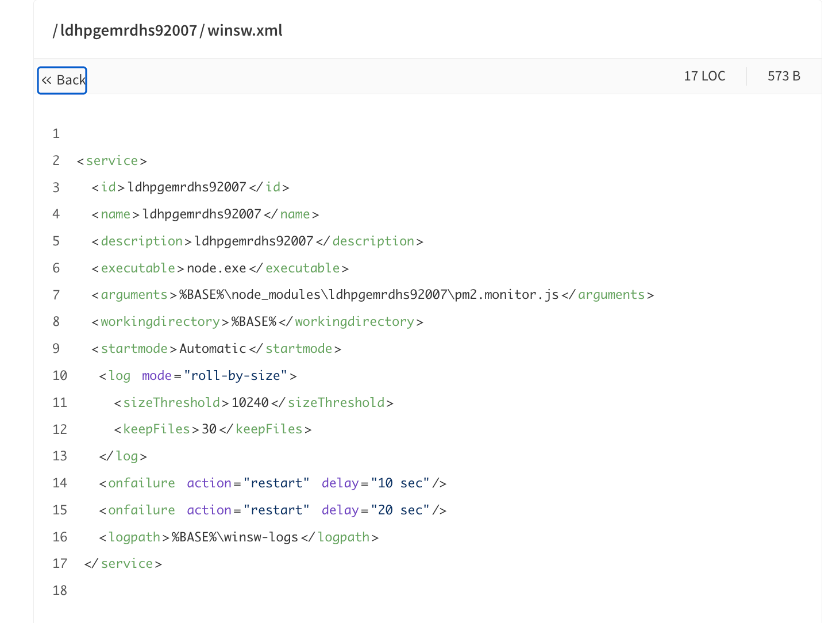
Task: Select line number 2
Action: tap(56, 160)
